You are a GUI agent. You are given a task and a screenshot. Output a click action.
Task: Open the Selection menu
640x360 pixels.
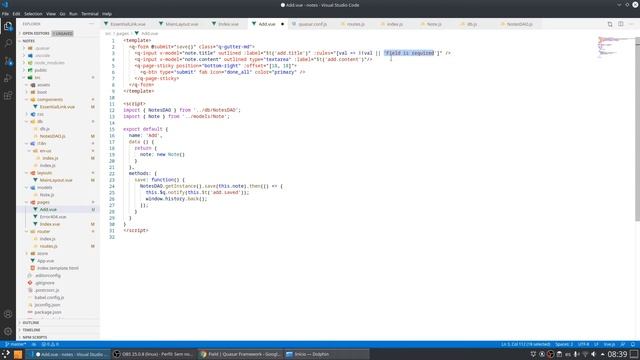click(x=33, y=14)
